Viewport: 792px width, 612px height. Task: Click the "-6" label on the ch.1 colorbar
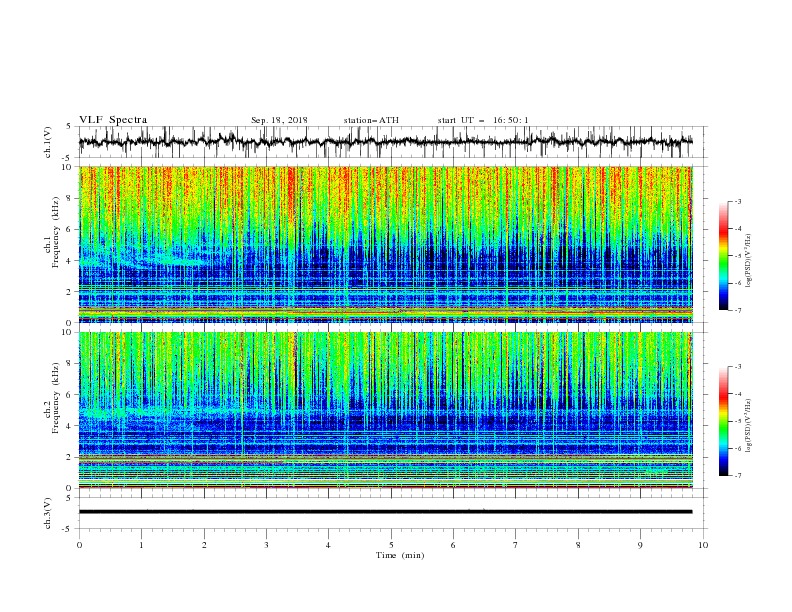point(738,283)
